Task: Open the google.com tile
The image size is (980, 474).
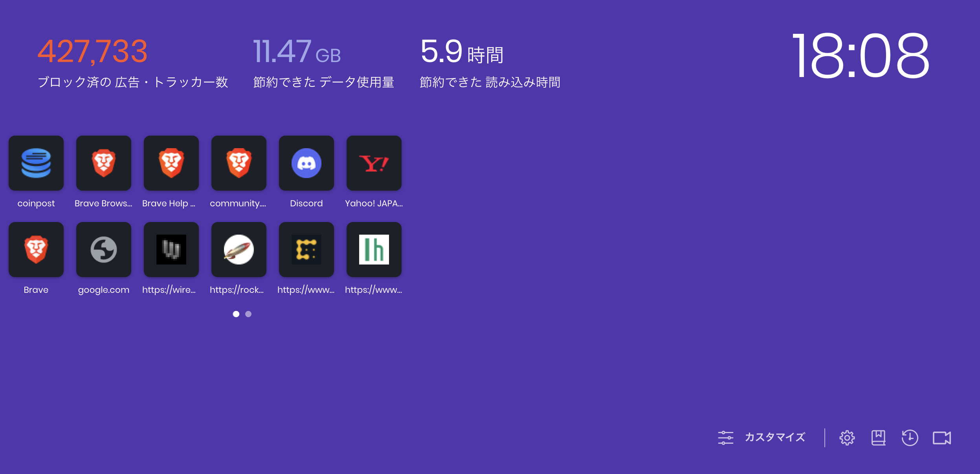Action: click(104, 250)
